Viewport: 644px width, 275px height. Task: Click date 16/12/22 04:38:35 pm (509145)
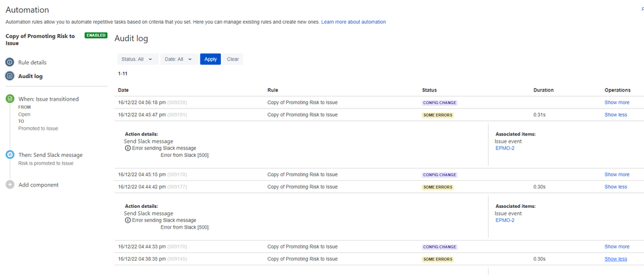coord(152,259)
